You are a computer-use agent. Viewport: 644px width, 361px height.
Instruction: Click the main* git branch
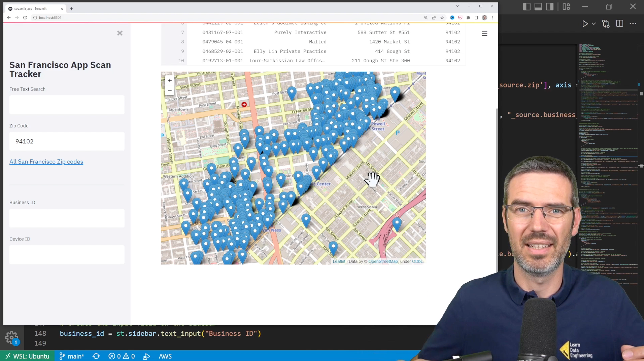click(x=72, y=356)
